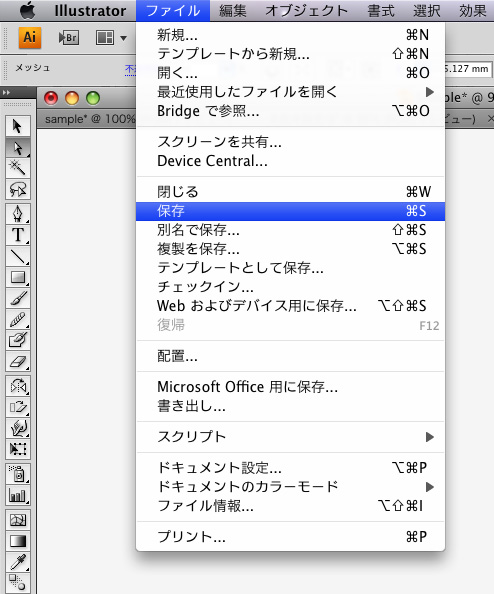The height and width of the screenshot is (594, 494).
Task: Choose 新規... from the file menu
Action: pyautogui.click(x=290, y=35)
